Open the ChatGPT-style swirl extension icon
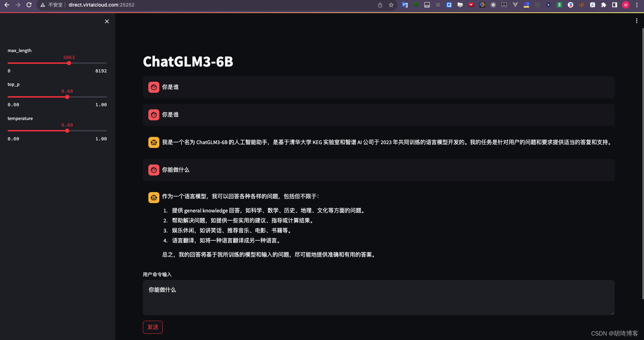Viewport: 644px width, 340px height. click(493, 5)
